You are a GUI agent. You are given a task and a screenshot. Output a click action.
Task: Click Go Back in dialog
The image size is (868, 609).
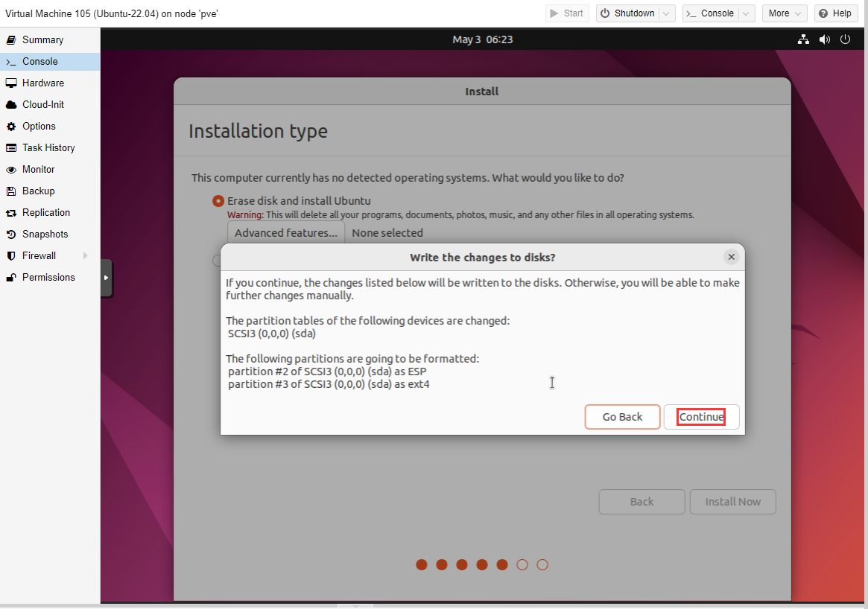(x=622, y=417)
